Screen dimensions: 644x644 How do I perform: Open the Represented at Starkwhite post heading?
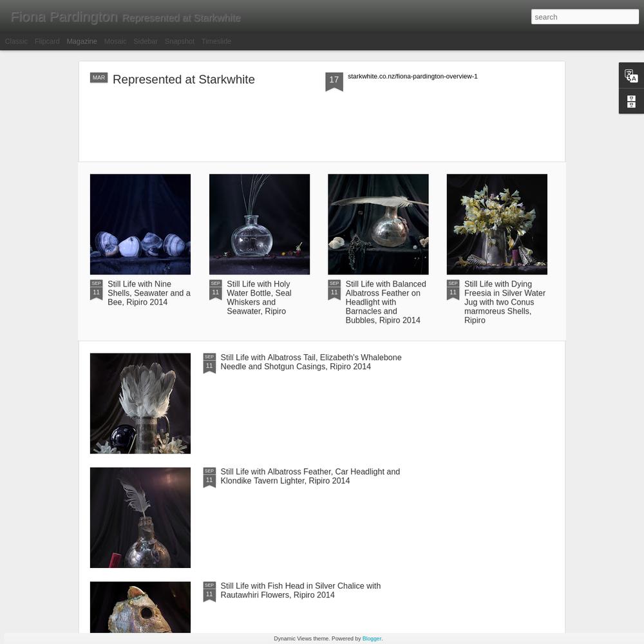click(x=184, y=79)
